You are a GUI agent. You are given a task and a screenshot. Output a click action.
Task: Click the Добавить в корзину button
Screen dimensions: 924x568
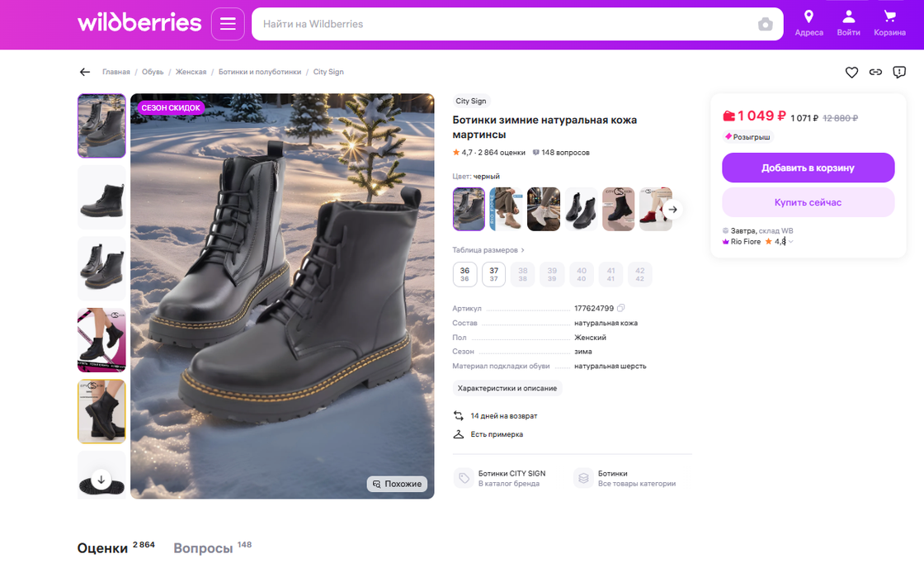pos(808,168)
